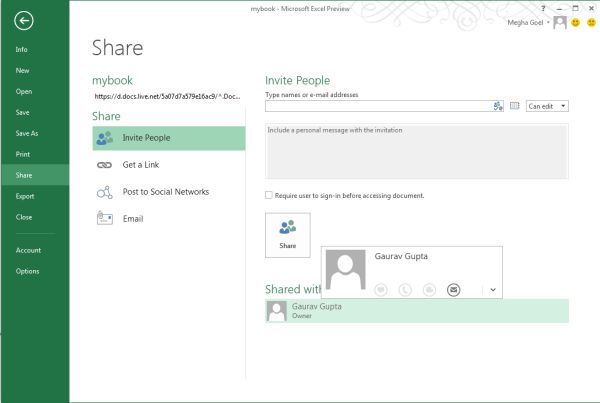
Task: Enable Require user to sign-in checkbox
Action: pos(269,195)
